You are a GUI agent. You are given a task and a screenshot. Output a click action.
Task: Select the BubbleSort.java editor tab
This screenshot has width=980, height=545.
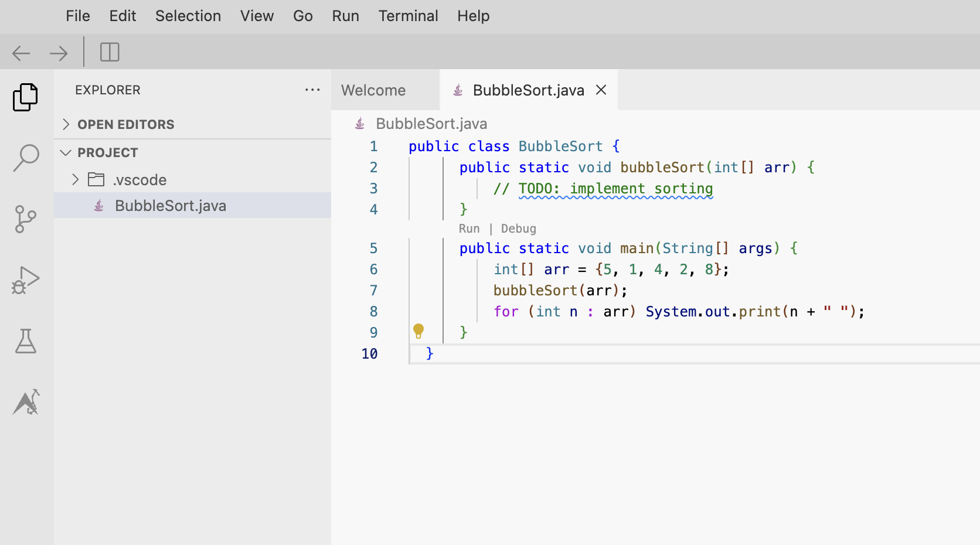[x=529, y=90]
